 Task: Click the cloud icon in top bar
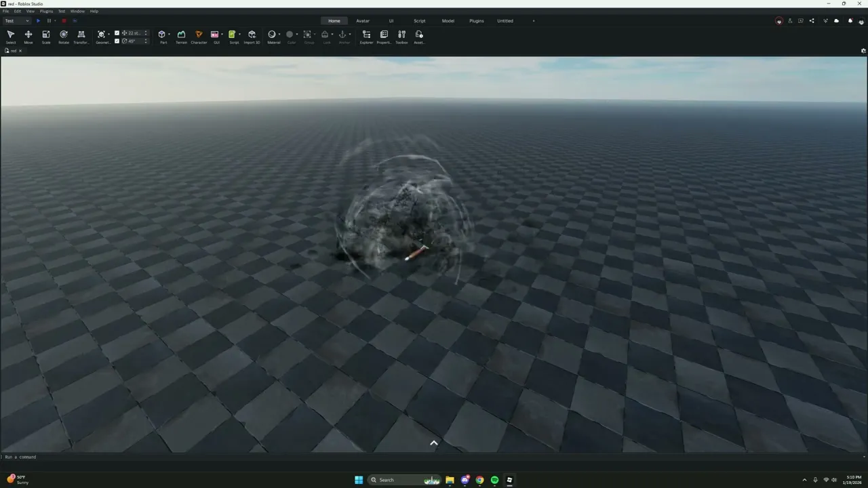(x=836, y=21)
